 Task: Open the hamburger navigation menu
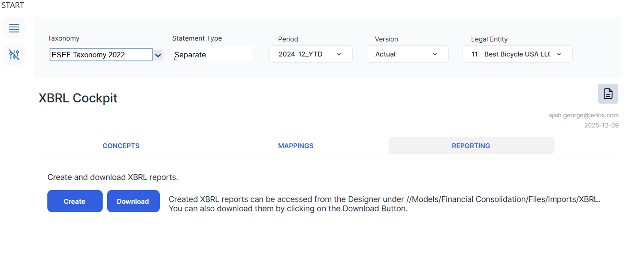[x=14, y=28]
